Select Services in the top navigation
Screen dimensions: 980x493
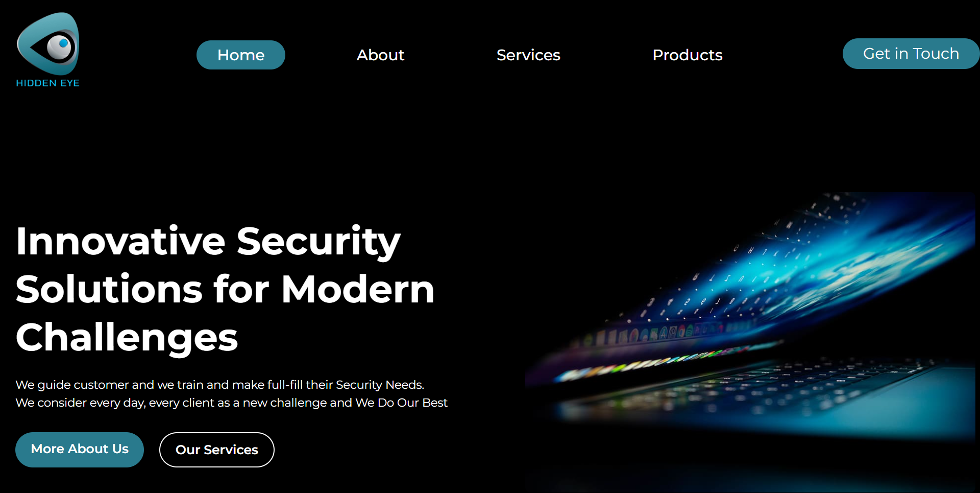tap(528, 55)
